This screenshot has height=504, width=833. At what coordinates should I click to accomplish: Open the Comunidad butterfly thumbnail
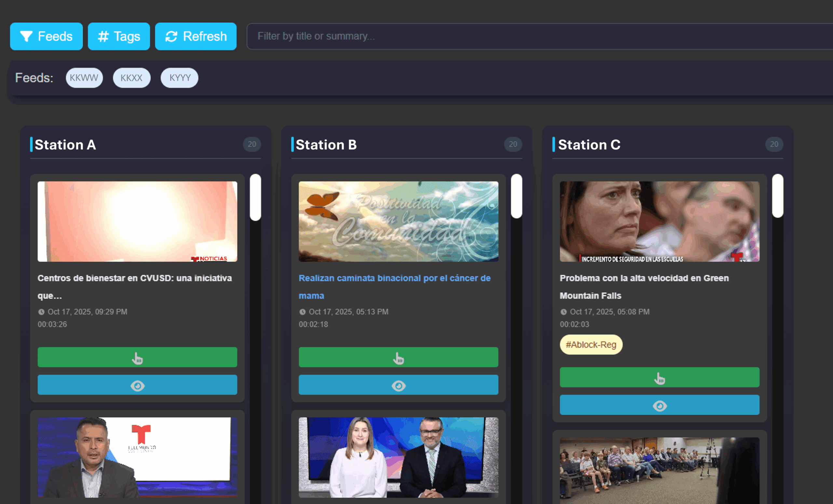398,221
